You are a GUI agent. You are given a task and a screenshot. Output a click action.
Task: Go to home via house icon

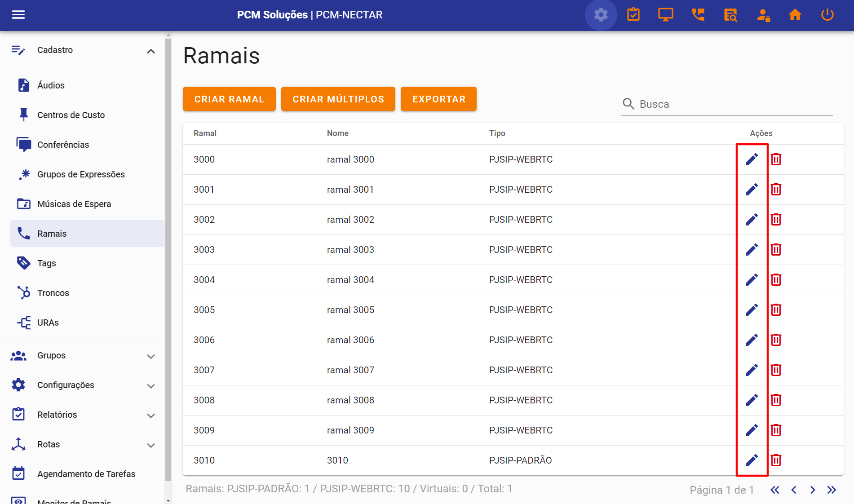click(795, 15)
